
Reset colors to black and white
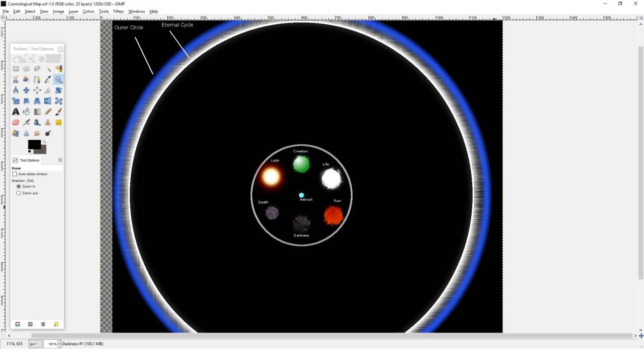(x=30, y=152)
